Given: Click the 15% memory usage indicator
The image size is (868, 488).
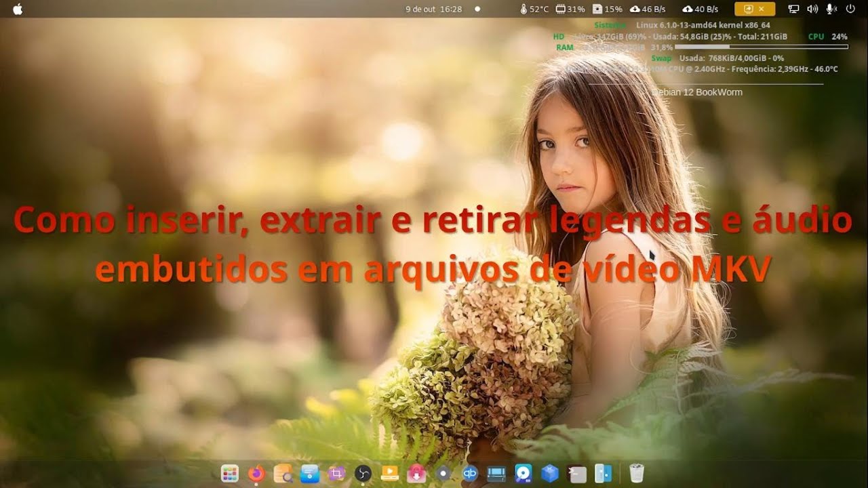Looking at the screenshot, I should point(608,9).
